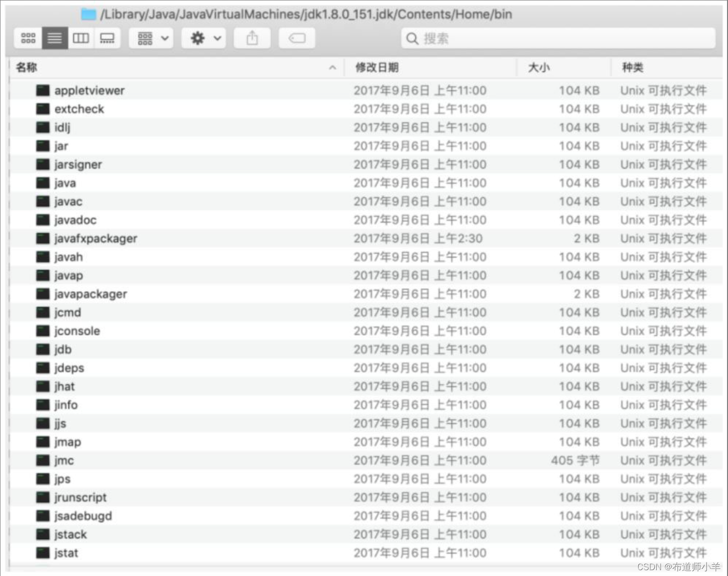Click the 405 字节 size of jmc
The width and height of the screenshot is (728, 576).
[x=576, y=460]
